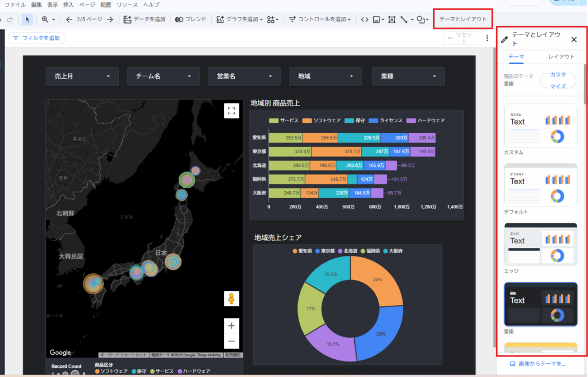
Task: Open map fullscreen view icon
Action: tap(231, 111)
